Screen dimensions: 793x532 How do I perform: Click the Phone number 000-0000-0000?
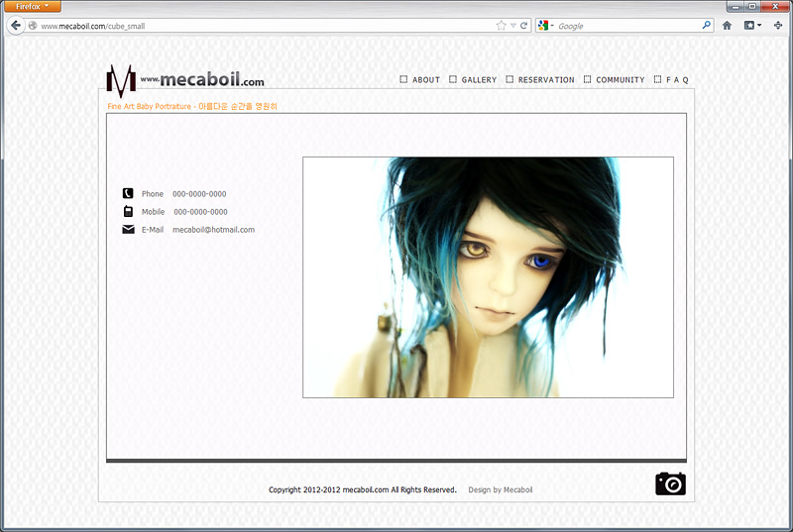click(x=199, y=194)
